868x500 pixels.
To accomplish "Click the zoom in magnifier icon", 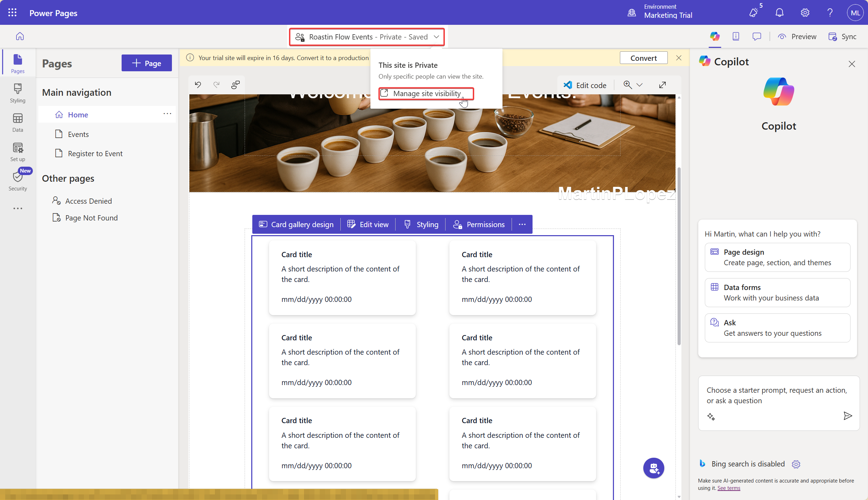I will [628, 85].
